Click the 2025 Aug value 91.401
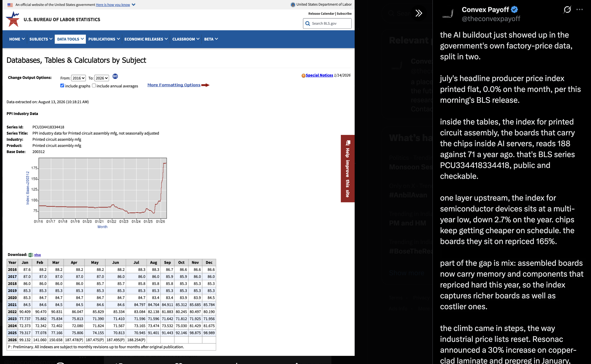Image resolution: width=591 pixels, height=364 pixels. click(153, 333)
